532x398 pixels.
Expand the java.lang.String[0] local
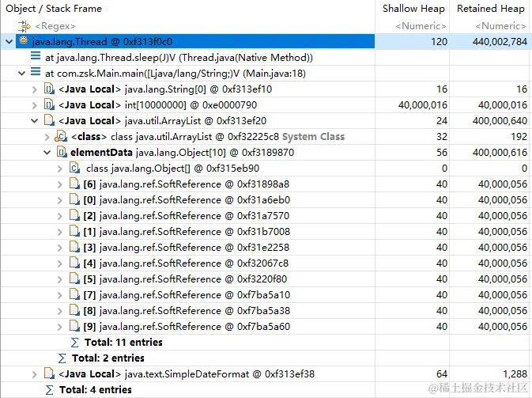pos(34,89)
